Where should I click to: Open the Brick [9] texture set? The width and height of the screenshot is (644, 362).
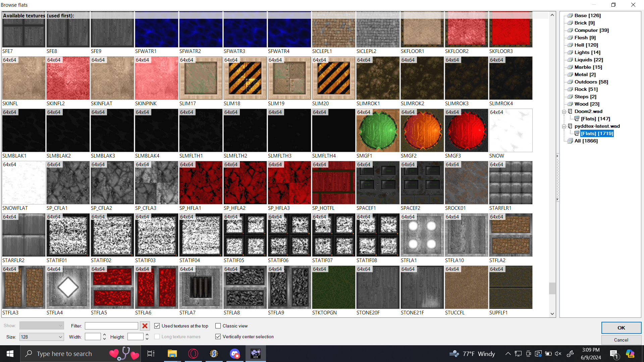[x=584, y=23]
